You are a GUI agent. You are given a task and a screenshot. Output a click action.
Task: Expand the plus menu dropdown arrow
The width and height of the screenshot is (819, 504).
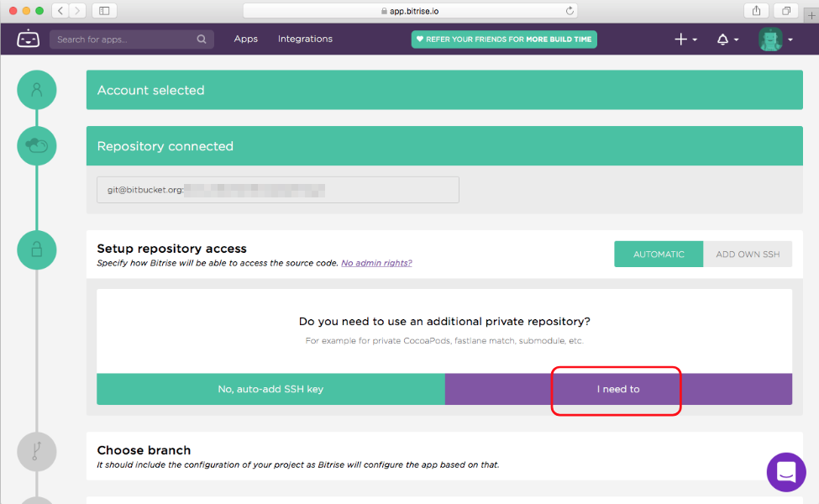coord(695,39)
